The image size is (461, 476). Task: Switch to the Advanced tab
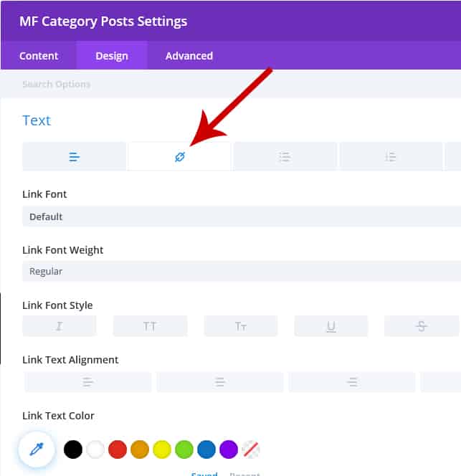[x=189, y=55]
